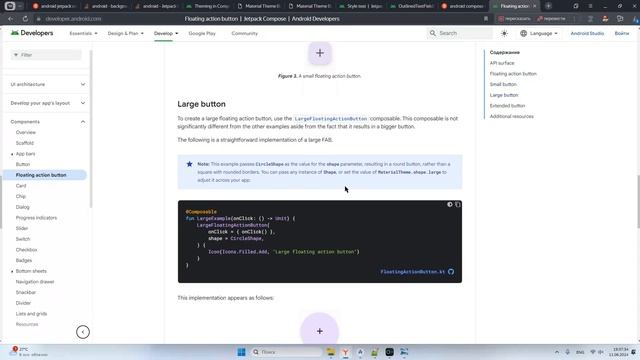
Task: Click the star icon in the Note box
Action: (189, 164)
